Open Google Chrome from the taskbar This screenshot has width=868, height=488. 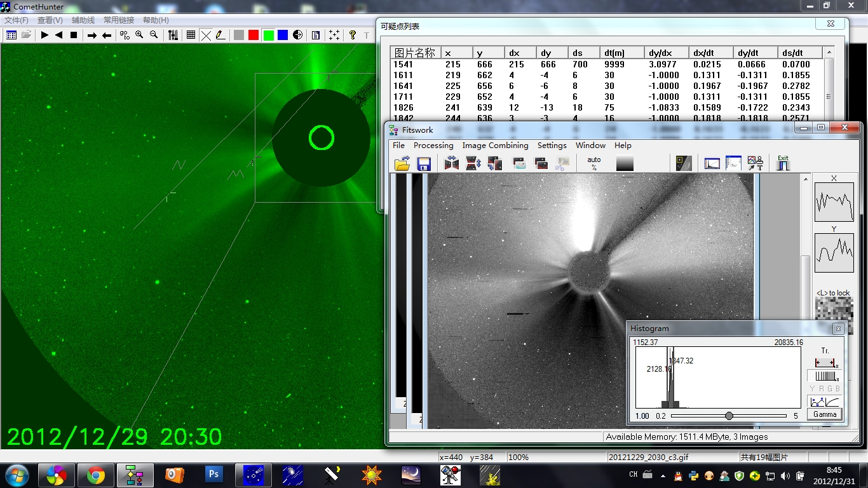click(96, 475)
